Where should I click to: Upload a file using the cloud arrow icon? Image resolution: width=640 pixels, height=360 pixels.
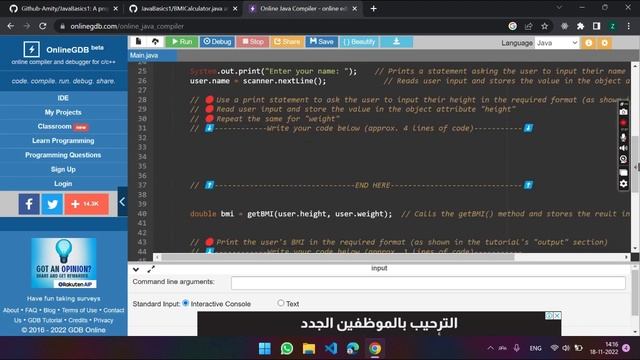[x=155, y=42]
